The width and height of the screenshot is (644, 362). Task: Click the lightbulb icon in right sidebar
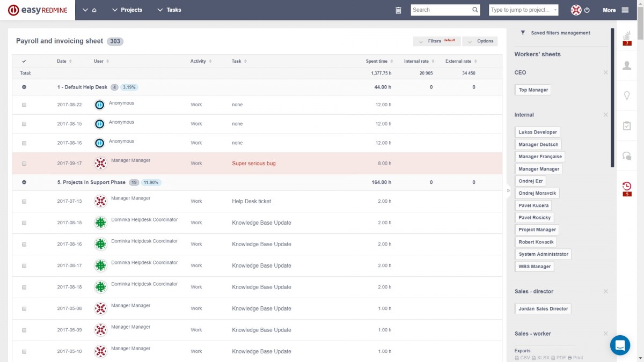point(626,95)
